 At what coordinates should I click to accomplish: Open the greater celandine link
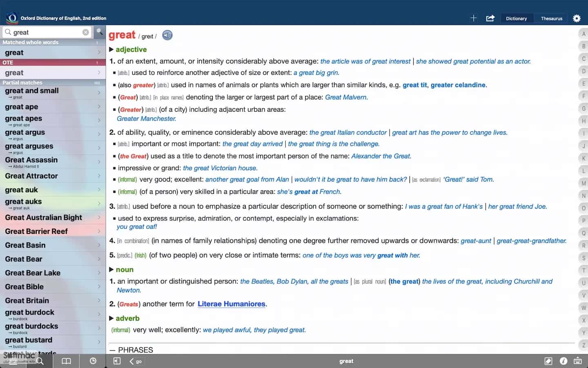pyautogui.click(x=458, y=85)
